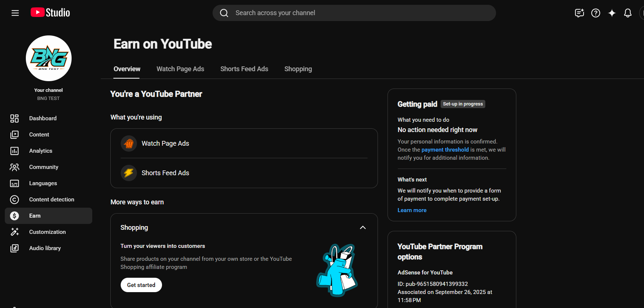The image size is (644, 308).
Task: Follow the payment threshold link
Action: click(445, 150)
